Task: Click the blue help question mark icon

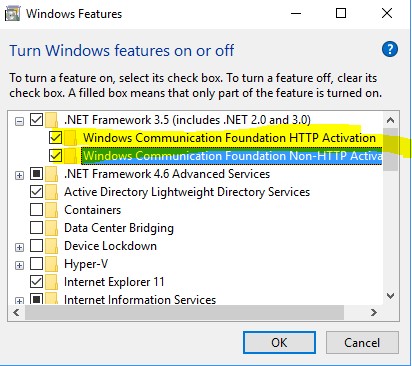Action: (x=389, y=50)
